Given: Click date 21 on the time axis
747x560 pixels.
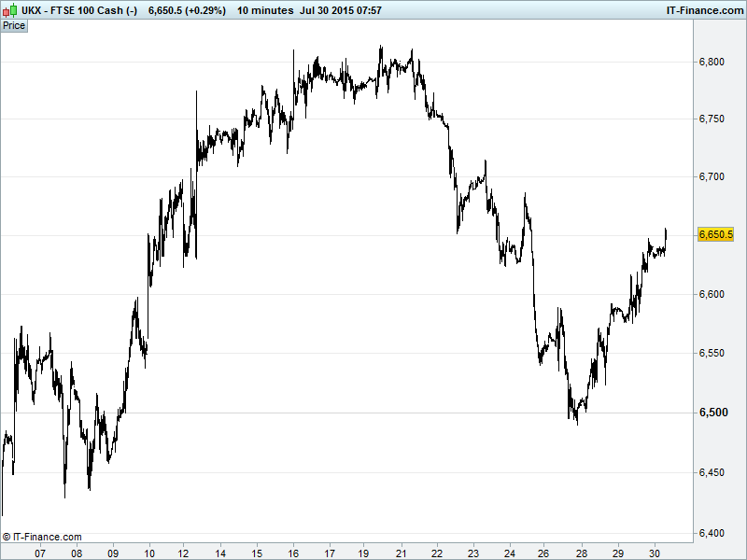Looking at the screenshot, I should (x=402, y=553).
